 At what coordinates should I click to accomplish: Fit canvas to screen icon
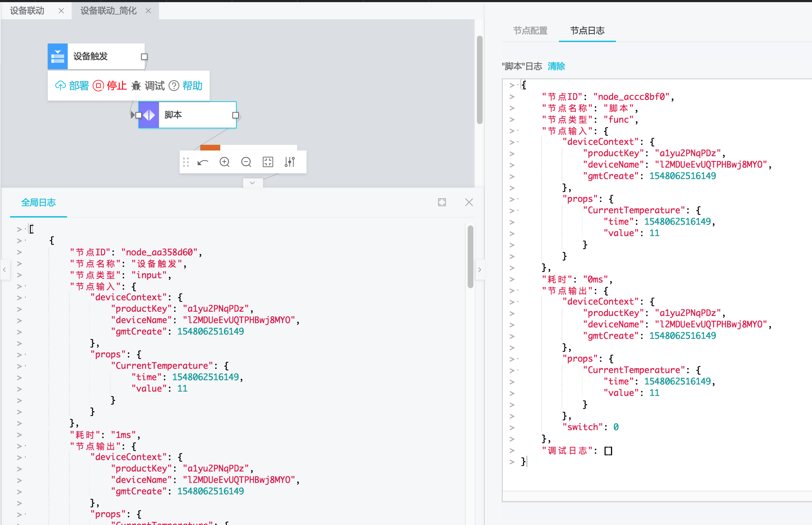(268, 162)
